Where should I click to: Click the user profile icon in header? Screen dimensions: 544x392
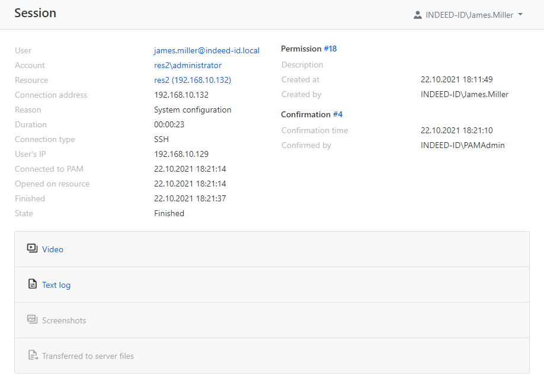(x=418, y=15)
